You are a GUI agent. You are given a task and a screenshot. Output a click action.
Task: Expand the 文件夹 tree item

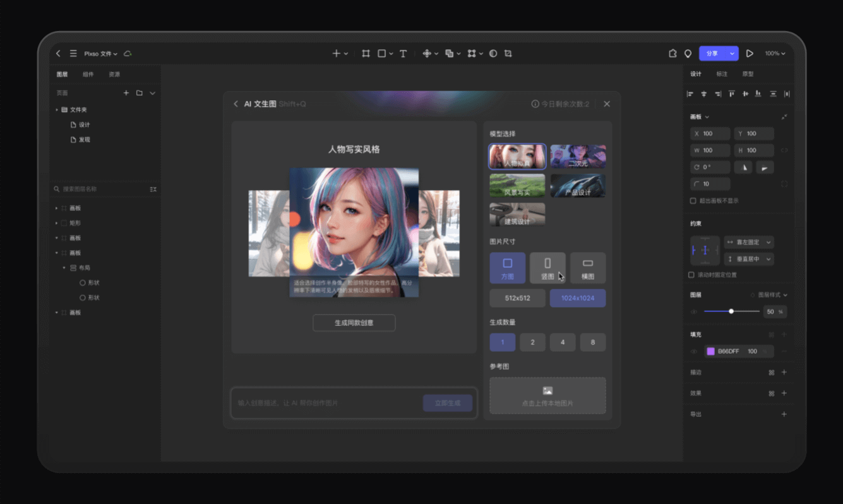(57, 110)
